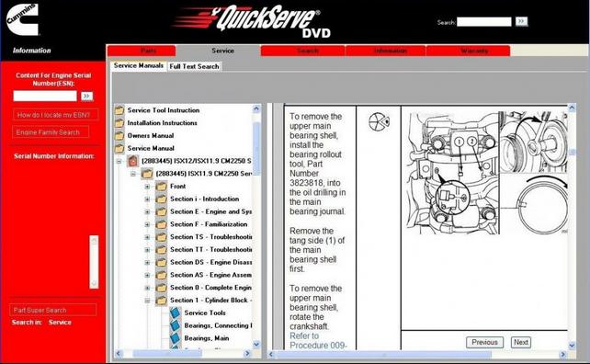Go to the Next procedure step
The height and width of the screenshot is (364, 590).
[521, 342]
